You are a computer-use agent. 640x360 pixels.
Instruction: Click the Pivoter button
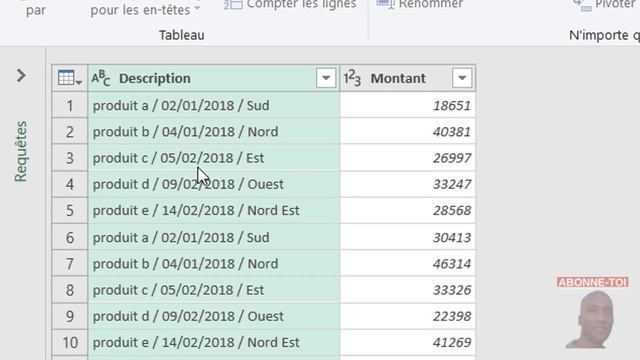607,4
